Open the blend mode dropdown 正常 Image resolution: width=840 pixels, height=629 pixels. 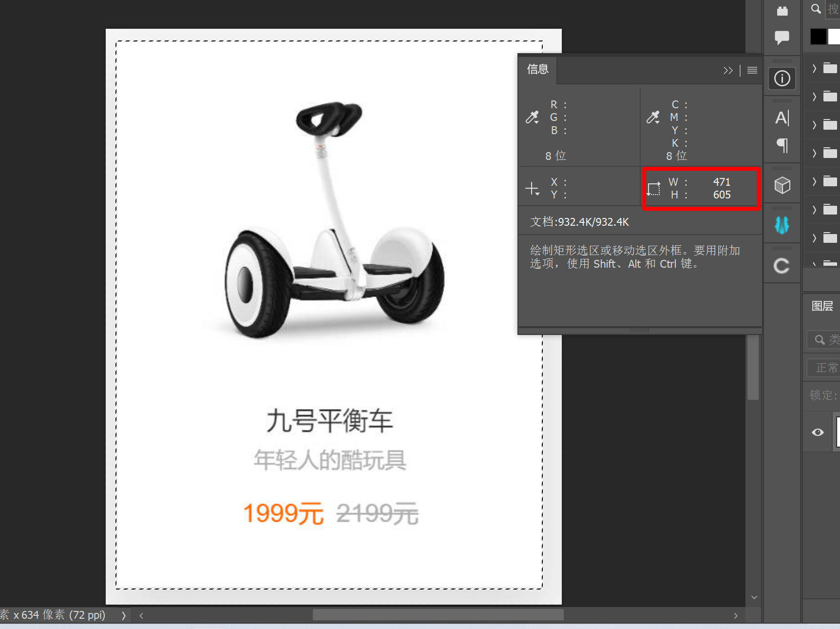point(823,367)
